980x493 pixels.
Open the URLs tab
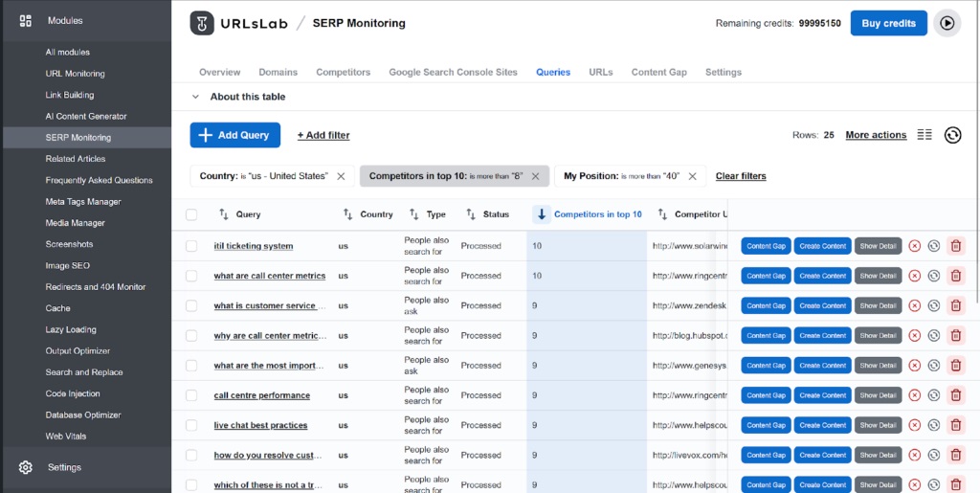601,73
